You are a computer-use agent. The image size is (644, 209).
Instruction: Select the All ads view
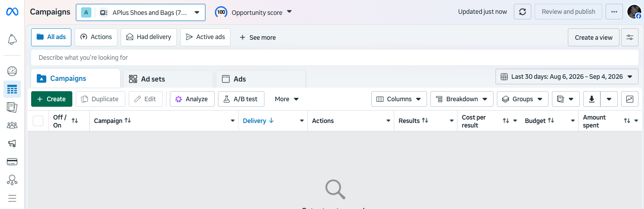(51, 37)
